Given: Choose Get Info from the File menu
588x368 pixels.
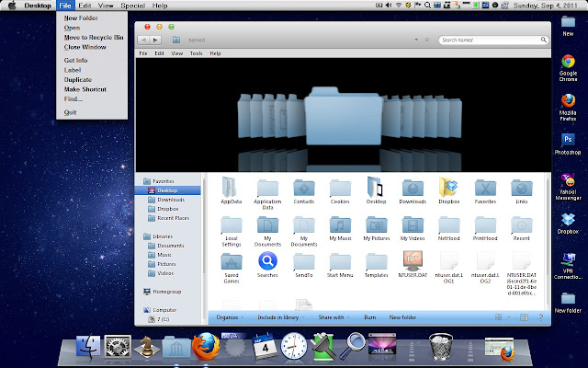Looking at the screenshot, I should coord(76,60).
